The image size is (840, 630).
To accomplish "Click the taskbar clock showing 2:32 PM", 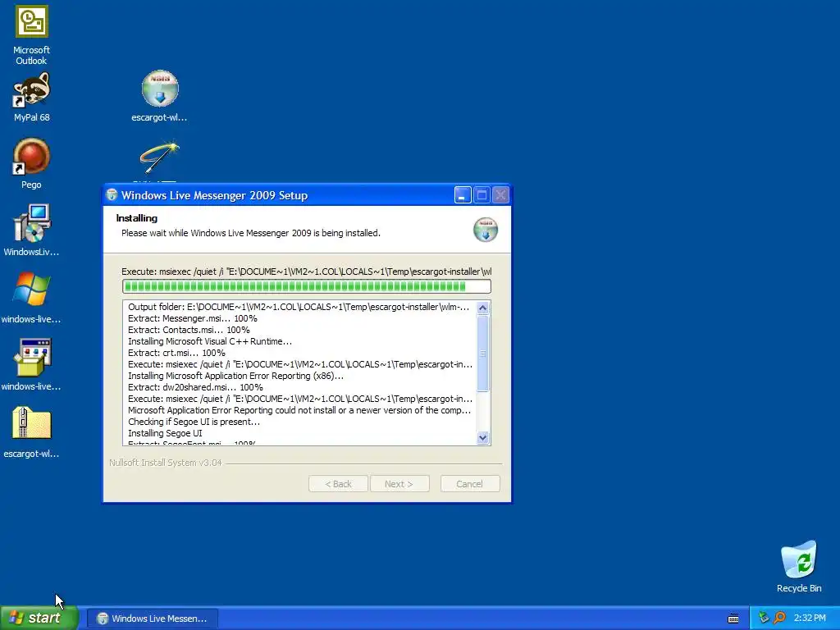I will tap(810, 618).
